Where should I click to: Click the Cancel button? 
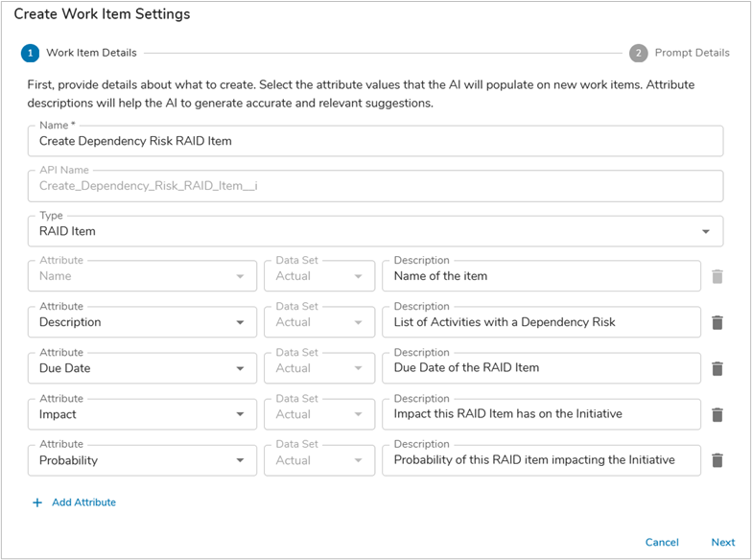point(662,542)
